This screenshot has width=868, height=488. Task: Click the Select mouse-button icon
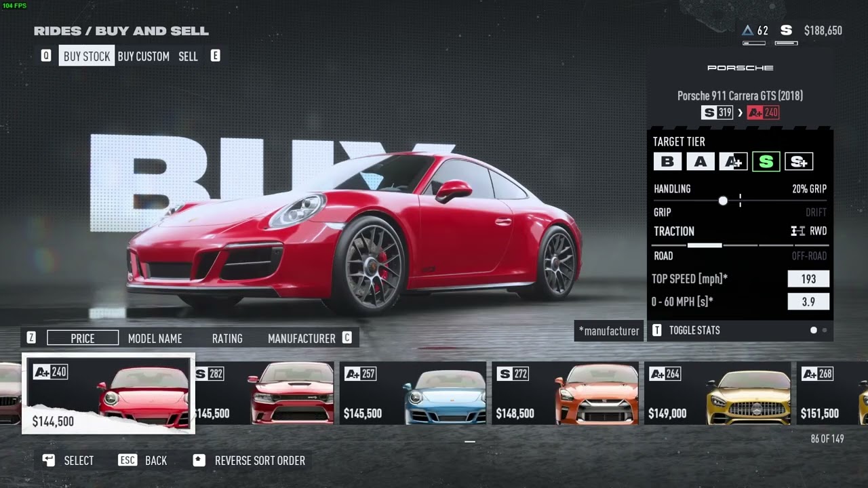coord(48,460)
